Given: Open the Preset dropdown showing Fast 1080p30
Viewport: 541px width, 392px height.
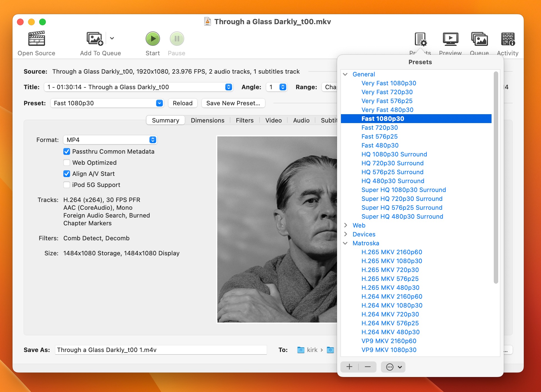Looking at the screenshot, I should pyautogui.click(x=107, y=103).
